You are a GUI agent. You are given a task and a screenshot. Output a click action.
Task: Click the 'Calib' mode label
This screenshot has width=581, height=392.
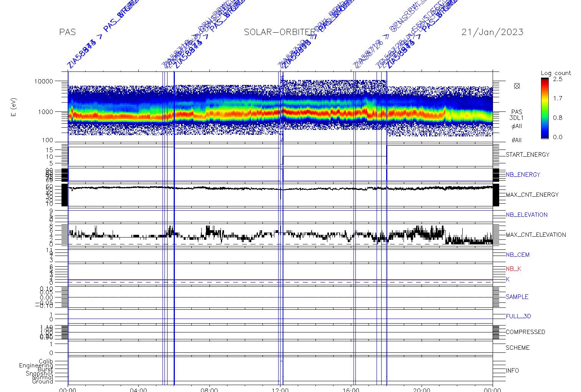[x=46, y=362]
